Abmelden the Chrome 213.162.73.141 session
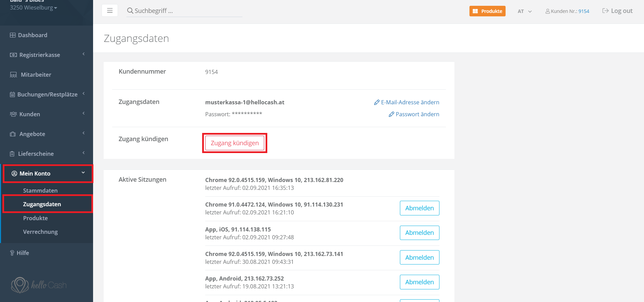This screenshot has height=302, width=644. 419,257
